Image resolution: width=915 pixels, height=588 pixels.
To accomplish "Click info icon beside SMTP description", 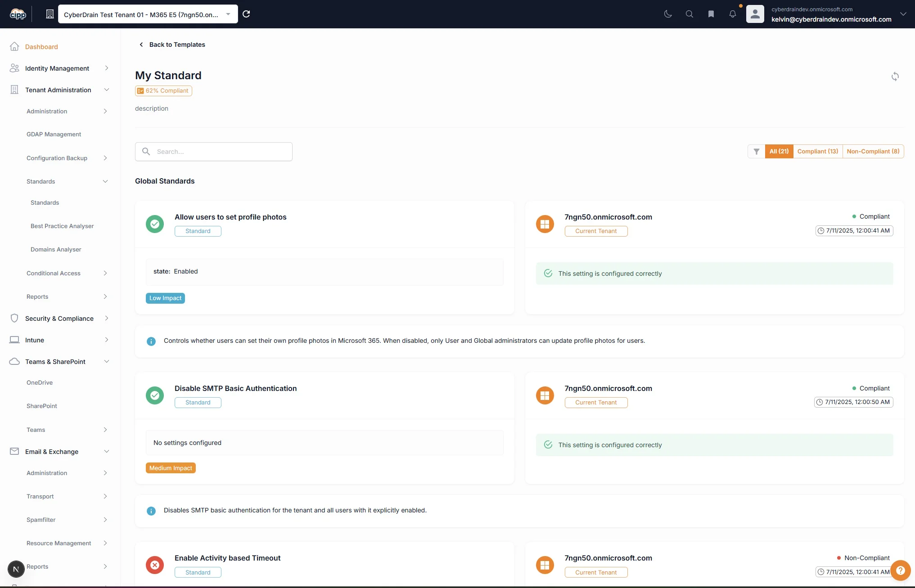I will tap(151, 511).
